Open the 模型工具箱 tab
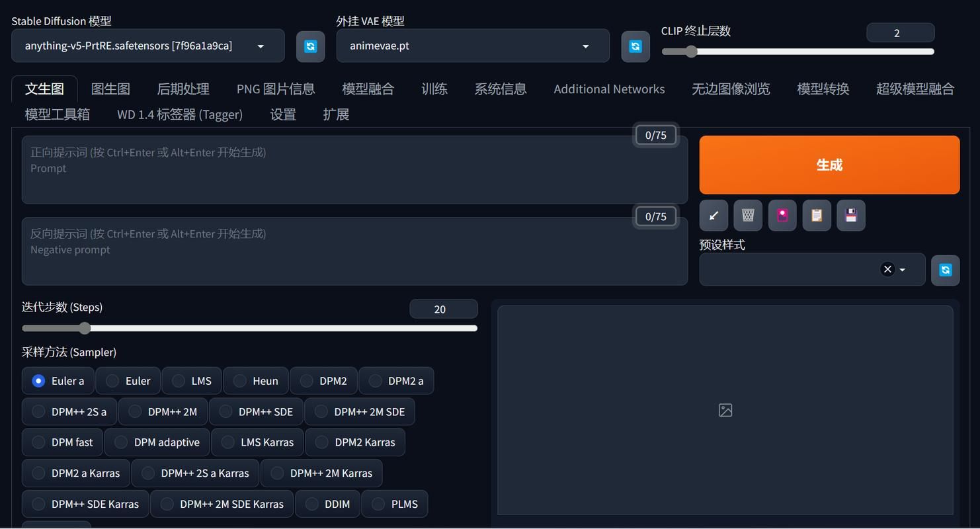This screenshot has height=529, width=980. 58,114
